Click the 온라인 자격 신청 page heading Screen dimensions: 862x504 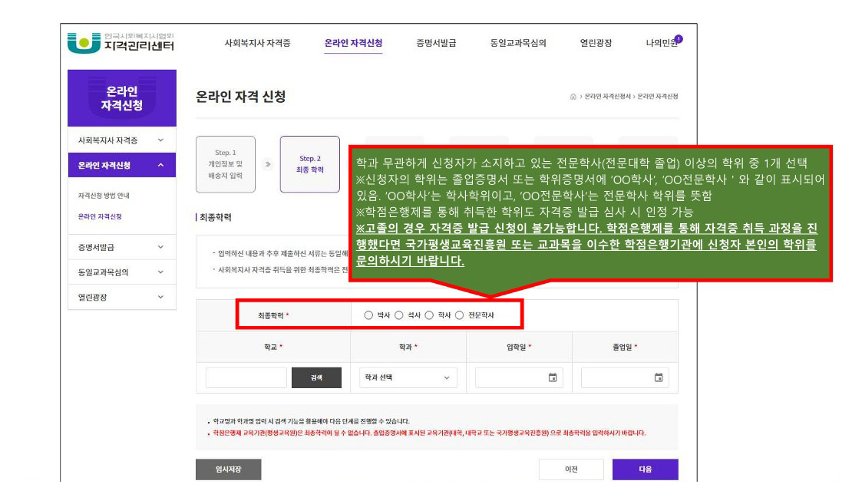click(241, 97)
